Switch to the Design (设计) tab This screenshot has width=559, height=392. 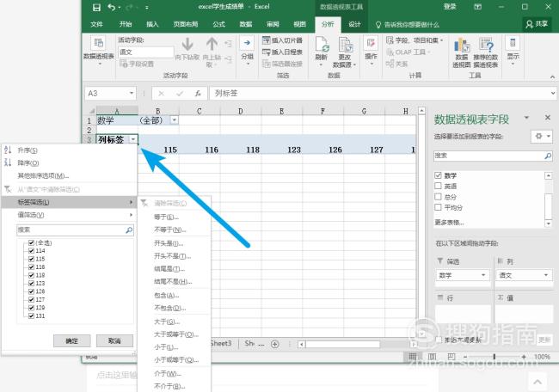coord(354,24)
